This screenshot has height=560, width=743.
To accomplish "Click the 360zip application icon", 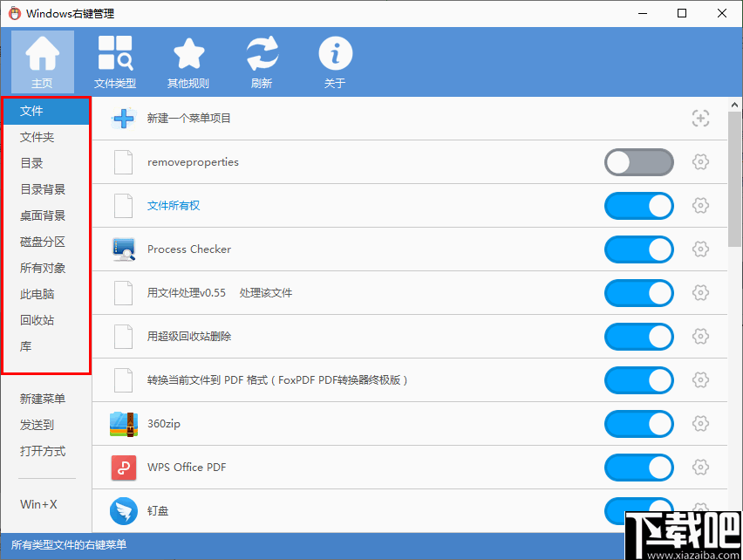I will click(x=124, y=424).
